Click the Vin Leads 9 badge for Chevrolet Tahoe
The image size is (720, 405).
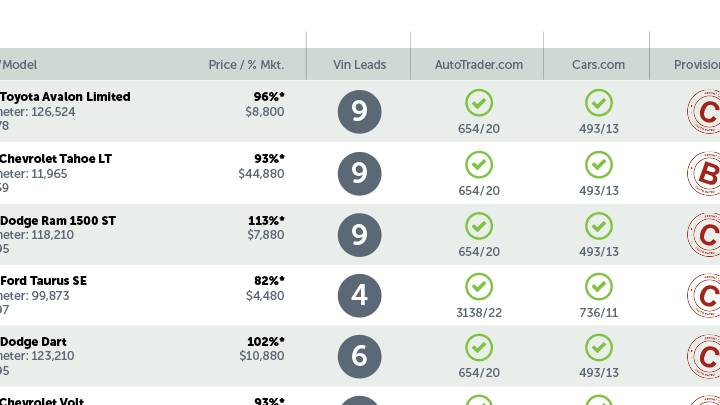pos(360,174)
